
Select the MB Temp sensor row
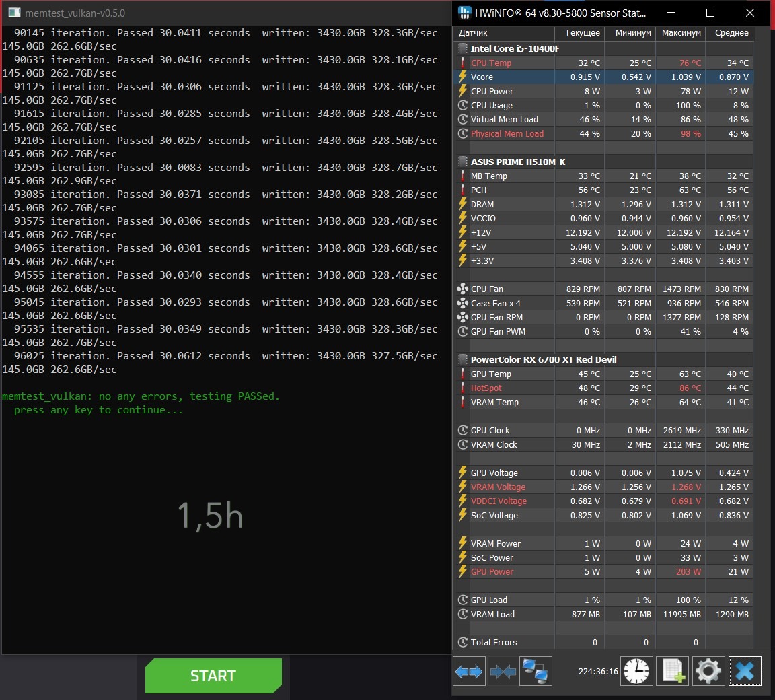(x=603, y=176)
